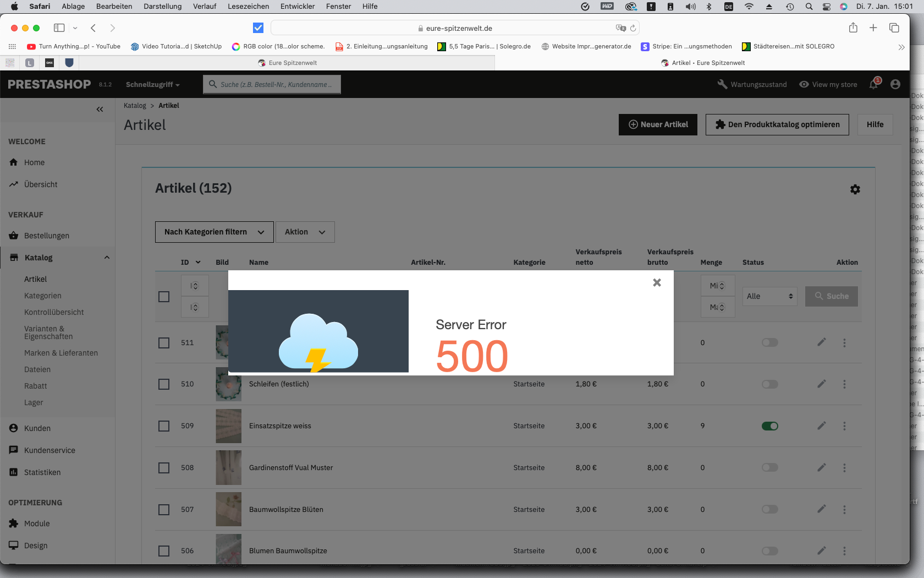
Task: Open more actions for article 510
Action: pos(844,384)
